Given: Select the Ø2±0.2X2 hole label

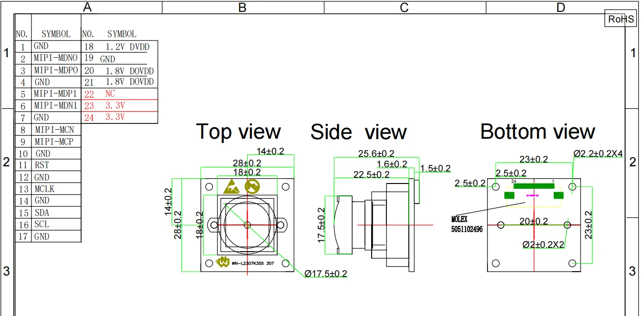Looking at the screenshot, I should pos(544,244).
